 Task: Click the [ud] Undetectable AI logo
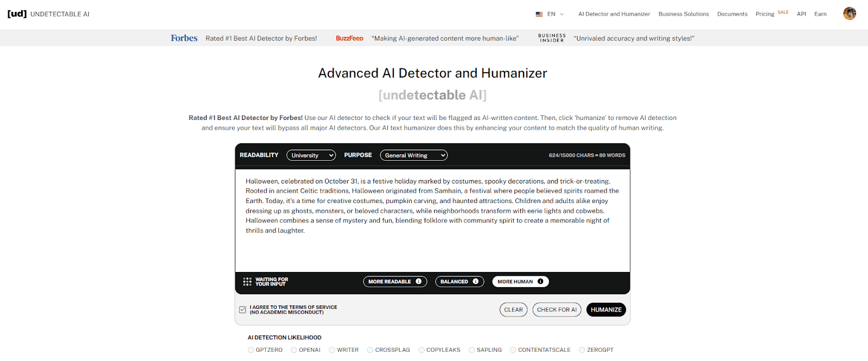(48, 14)
